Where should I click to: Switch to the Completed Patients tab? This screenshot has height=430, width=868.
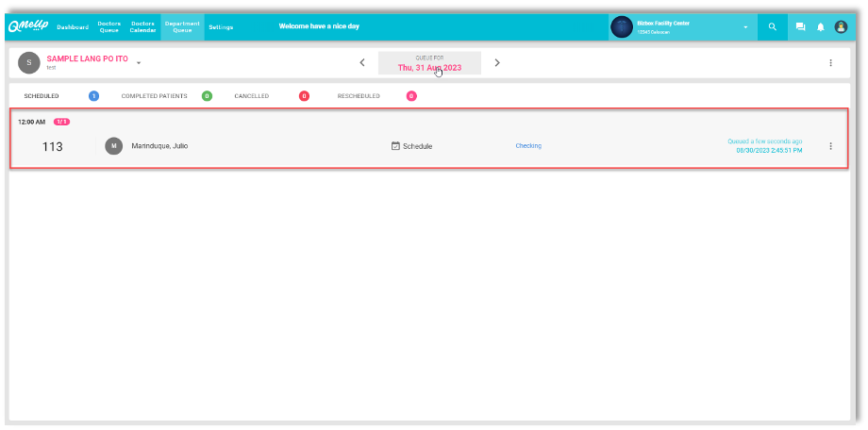(x=154, y=96)
